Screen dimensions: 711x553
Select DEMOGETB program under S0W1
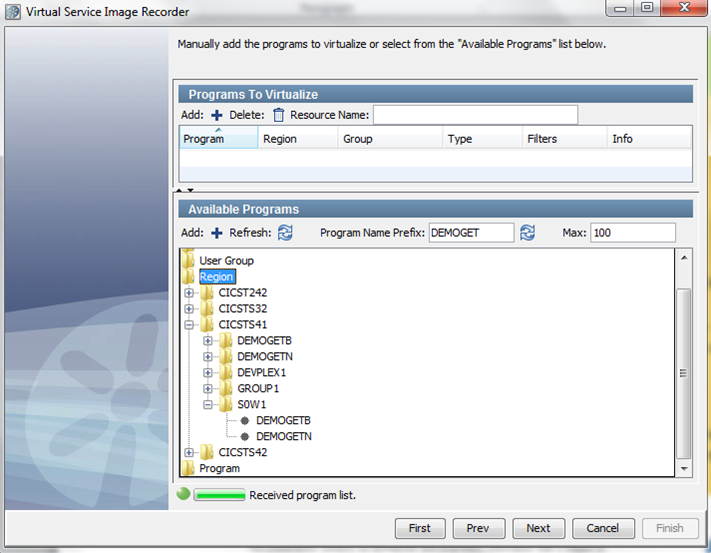tap(283, 421)
